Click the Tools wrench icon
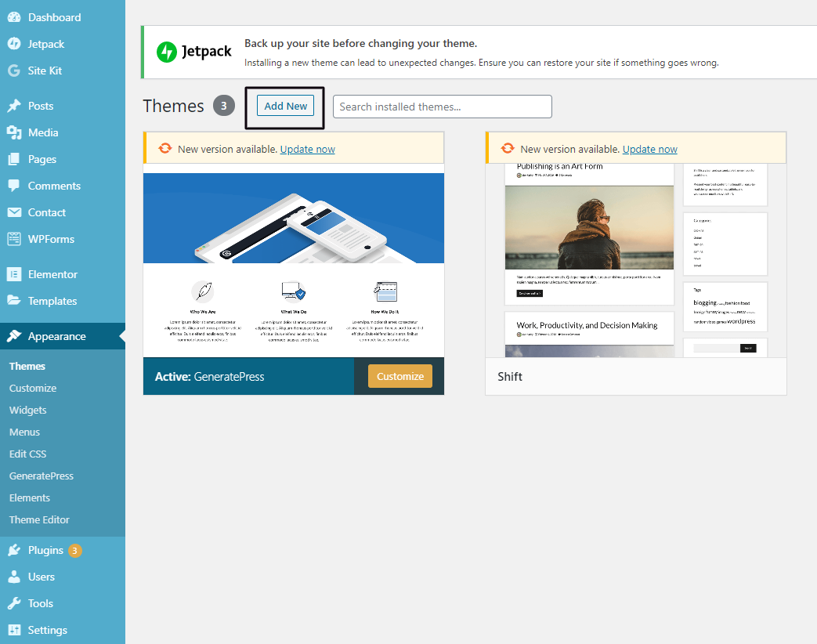This screenshot has height=644, width=817. coord(14,603)
